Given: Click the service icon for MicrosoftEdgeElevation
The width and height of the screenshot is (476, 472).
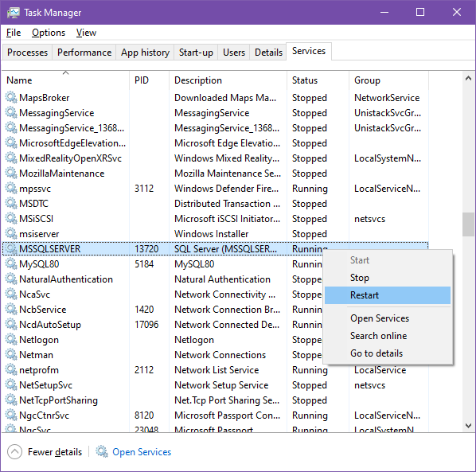Looking at the screenshot, I should pos(11,143).
